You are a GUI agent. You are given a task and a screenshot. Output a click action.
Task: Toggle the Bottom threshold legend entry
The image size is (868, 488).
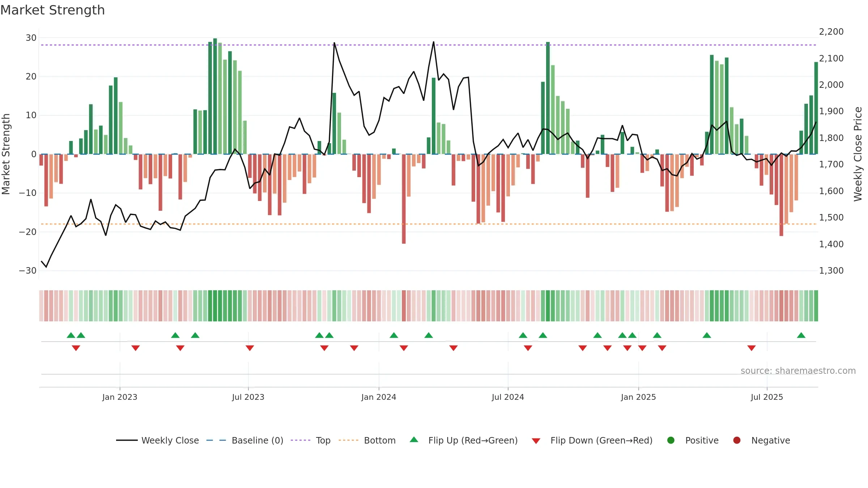(x=367, y=440)
